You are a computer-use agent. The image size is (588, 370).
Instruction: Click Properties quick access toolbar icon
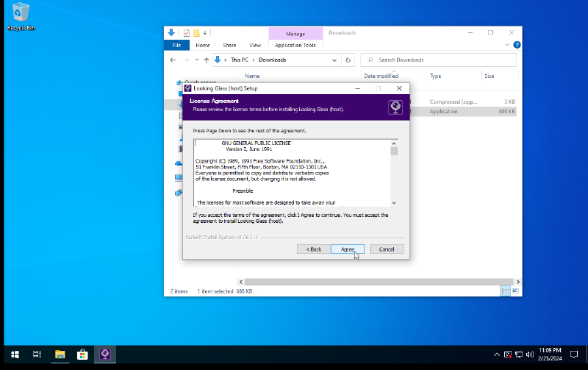tap(187, 33)
